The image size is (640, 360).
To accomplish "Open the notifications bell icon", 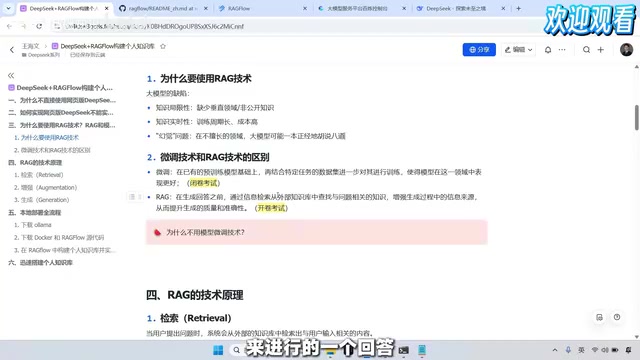I will [x=548, y=49].
